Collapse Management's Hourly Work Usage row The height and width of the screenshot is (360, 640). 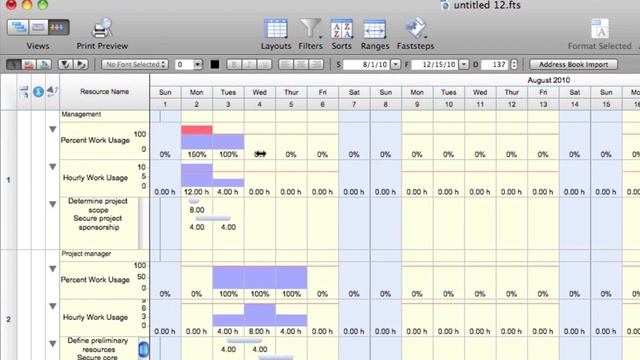point(53,167)
